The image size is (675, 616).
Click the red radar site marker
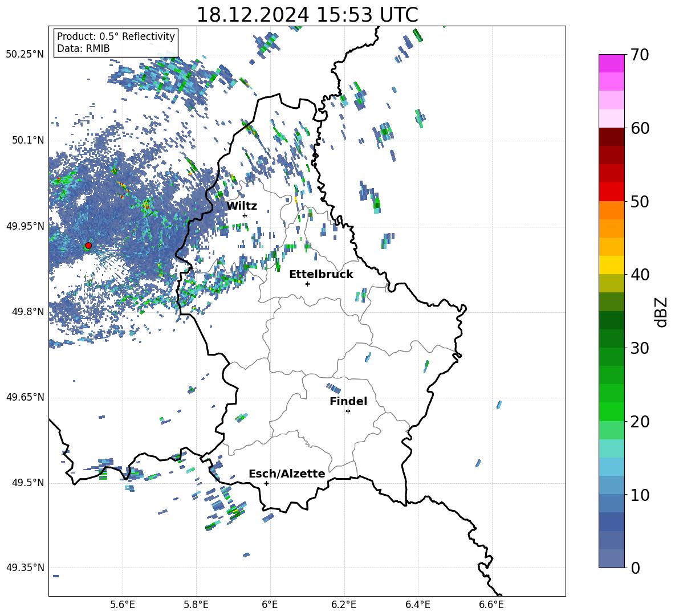tap(88, 246)
